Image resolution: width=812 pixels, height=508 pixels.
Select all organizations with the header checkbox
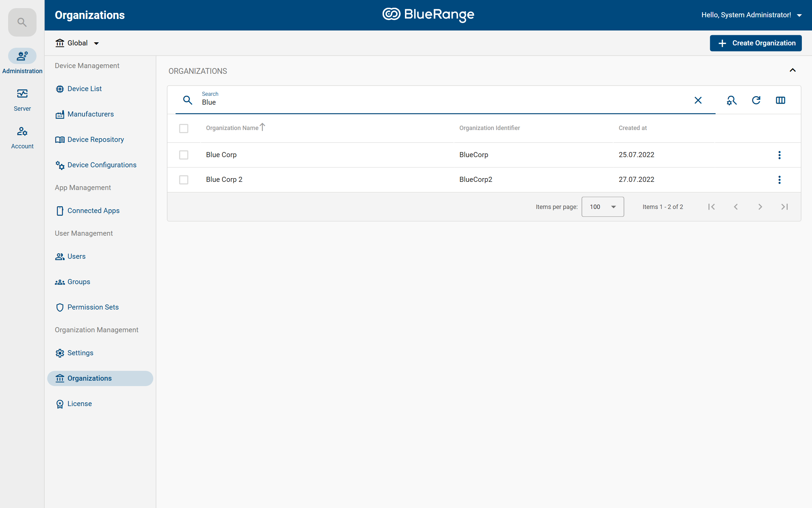pyautogui.click(x=184, y=128)
